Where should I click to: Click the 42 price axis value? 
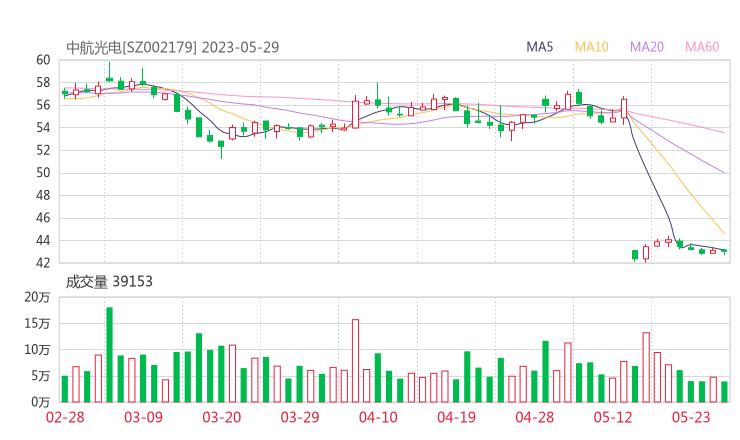click(43, 263)
